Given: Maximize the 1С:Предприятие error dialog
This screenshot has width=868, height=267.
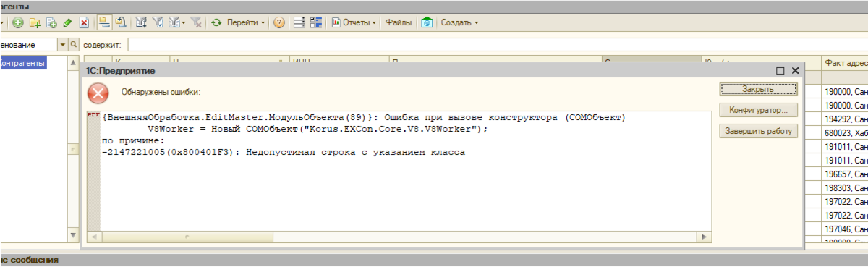Looking at the screenshot, I should point(780,71).
